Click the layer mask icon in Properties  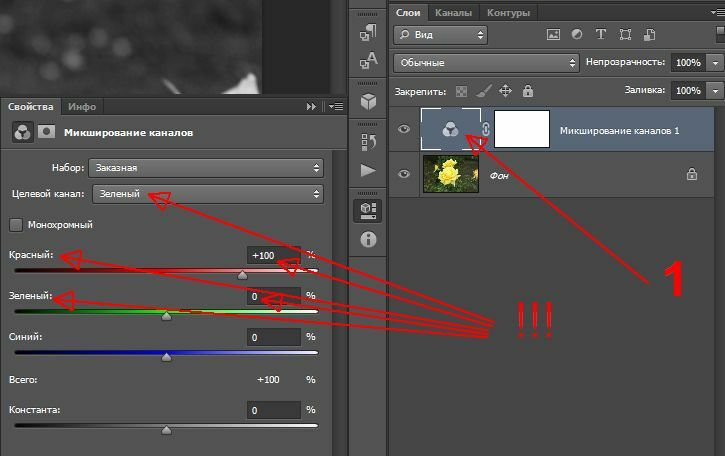(x=46, y=132)
